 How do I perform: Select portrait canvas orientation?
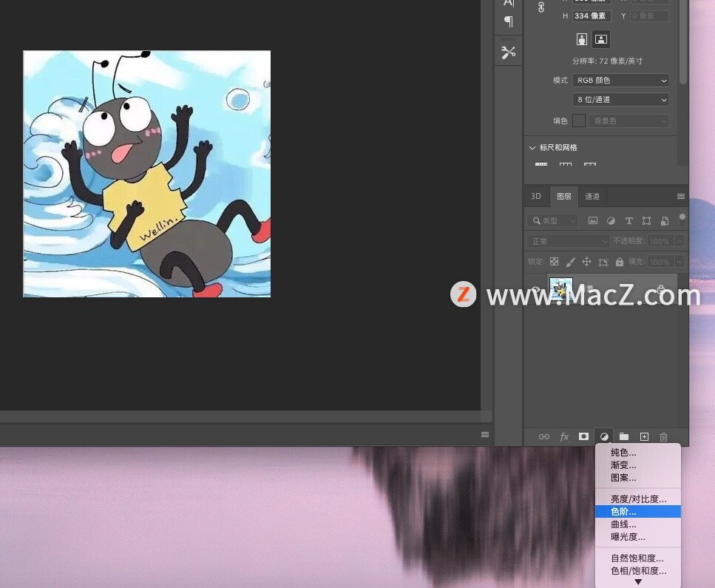(x=582, y=39)
